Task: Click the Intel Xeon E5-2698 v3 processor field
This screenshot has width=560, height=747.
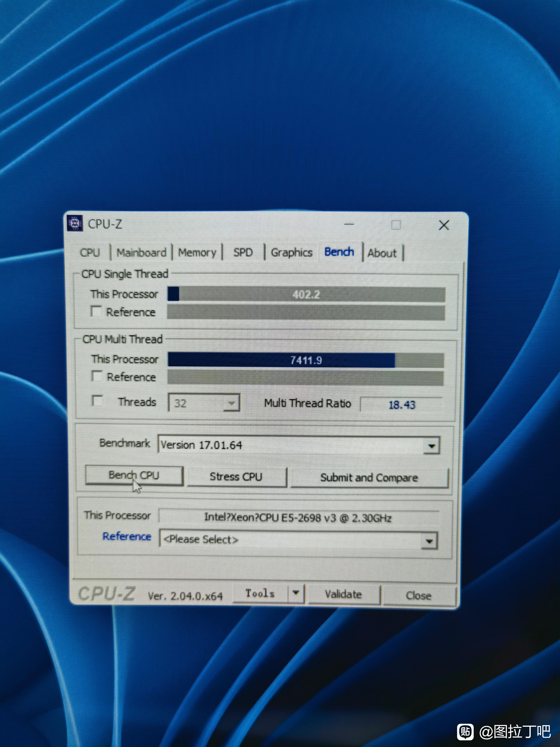Action: point(299,518)
